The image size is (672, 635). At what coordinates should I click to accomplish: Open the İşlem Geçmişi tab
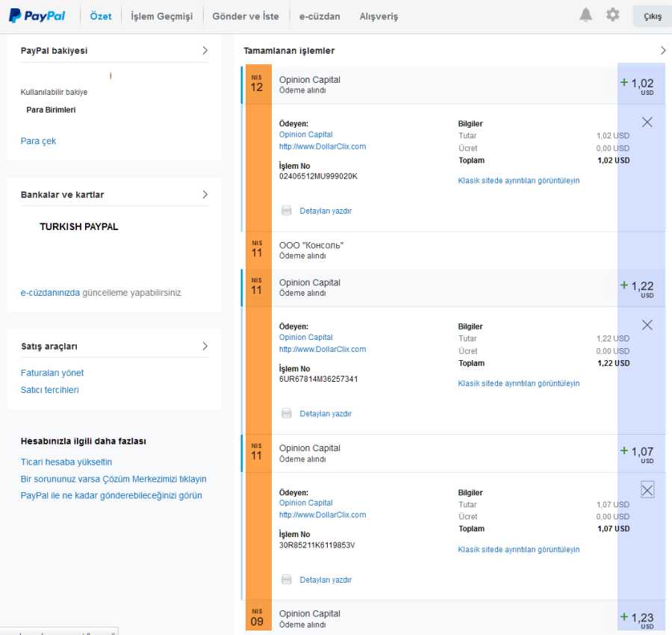pos(161,16)
